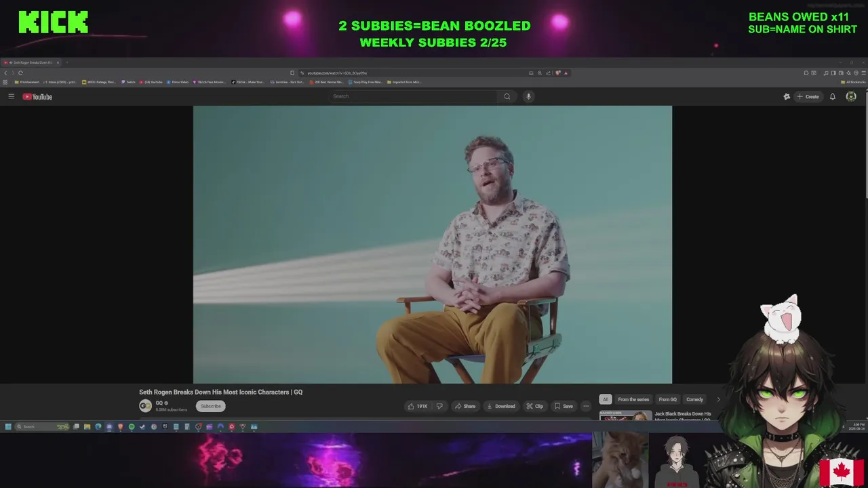The image size is (868, 488).
Task: Go to the YouTube home logo
Action: coord(37,96)
